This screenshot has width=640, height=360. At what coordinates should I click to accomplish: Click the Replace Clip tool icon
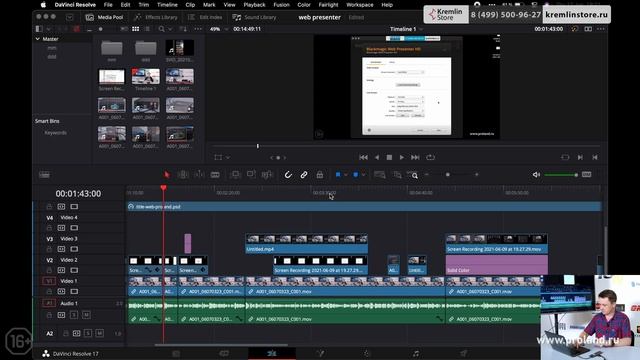click(x=267, y=175)
